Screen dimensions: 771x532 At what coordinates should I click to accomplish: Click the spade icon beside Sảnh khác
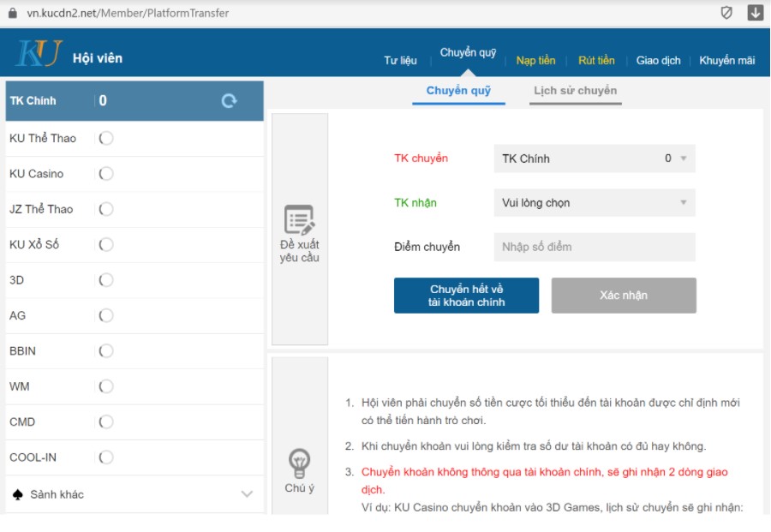pos(18,494)
